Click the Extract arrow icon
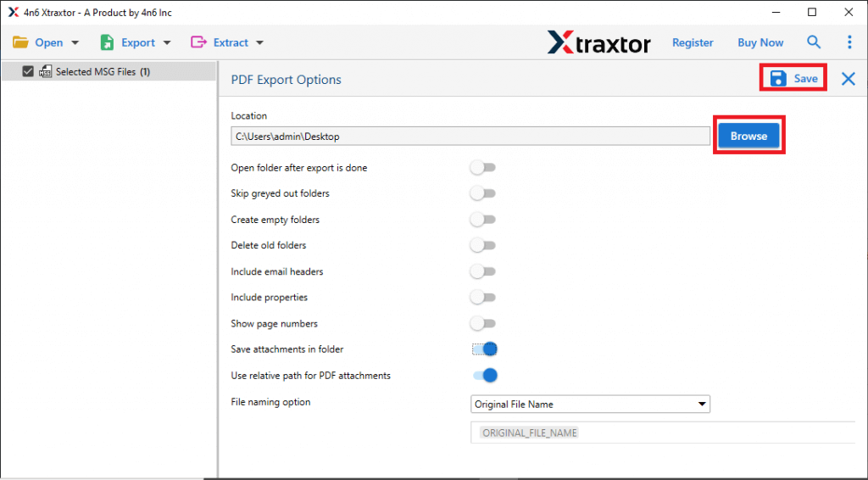Image resolution: width=868 pixels, height=480 pixels. point(198,42)
